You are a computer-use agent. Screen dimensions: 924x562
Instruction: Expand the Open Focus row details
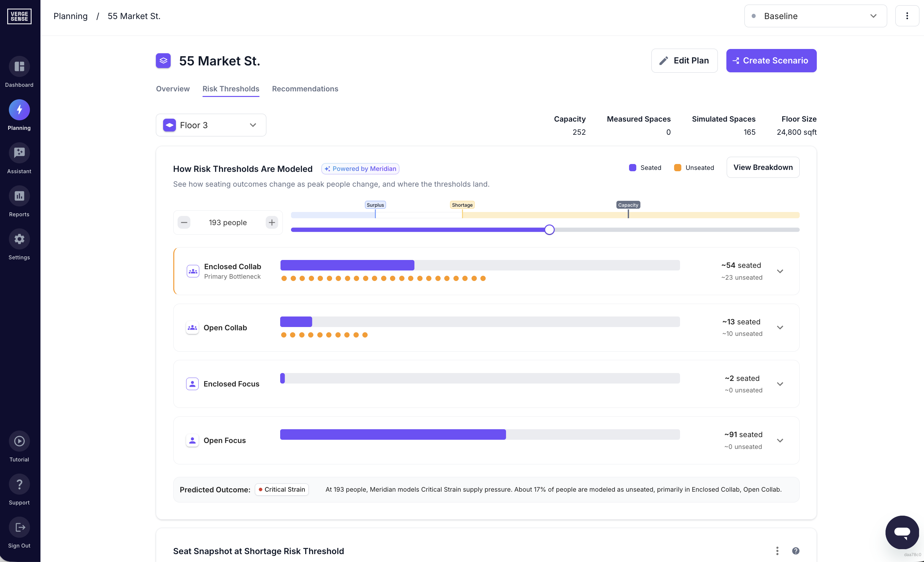coord(780,440)
